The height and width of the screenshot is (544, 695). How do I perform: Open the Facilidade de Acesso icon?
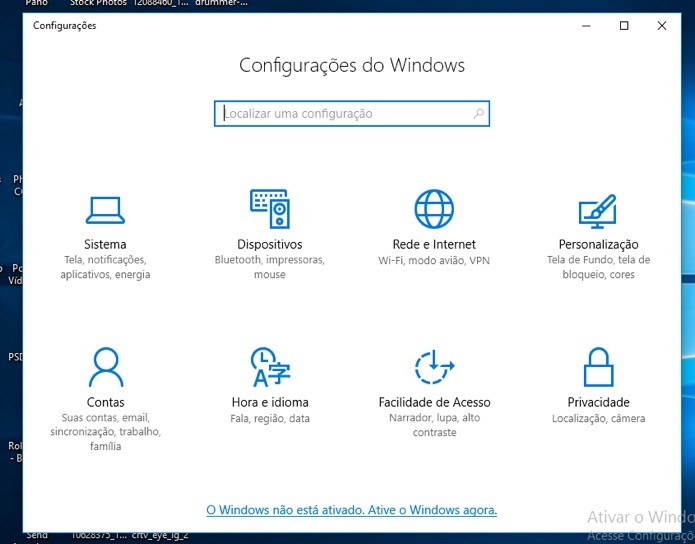(x=434, y=367)
